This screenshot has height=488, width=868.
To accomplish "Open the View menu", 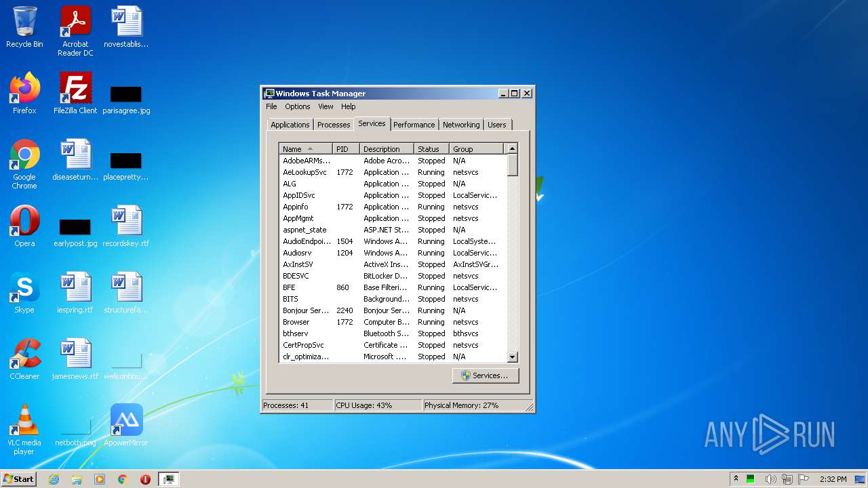I will coord(325,106).
